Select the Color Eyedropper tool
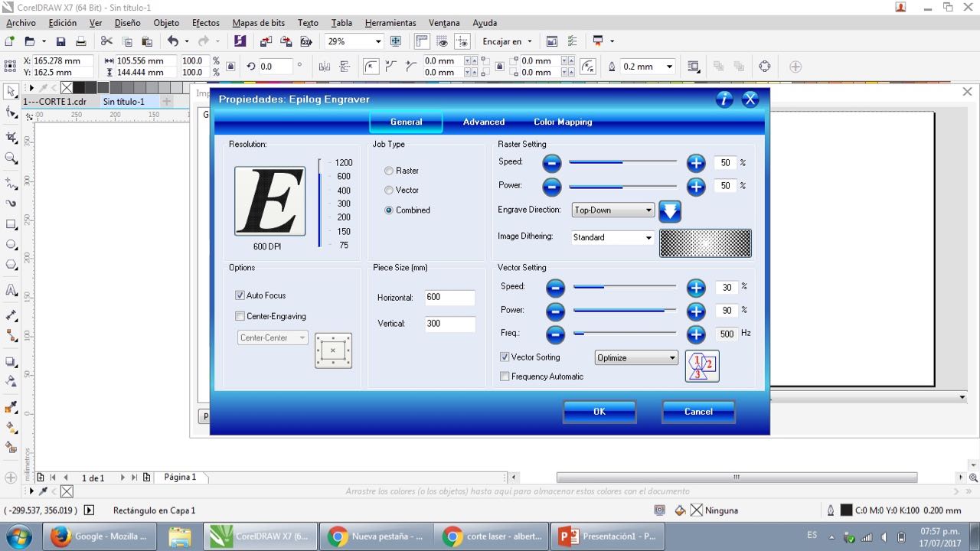This screenshot has height=551, width=980. pyautogui.click(x=11, y=407)
